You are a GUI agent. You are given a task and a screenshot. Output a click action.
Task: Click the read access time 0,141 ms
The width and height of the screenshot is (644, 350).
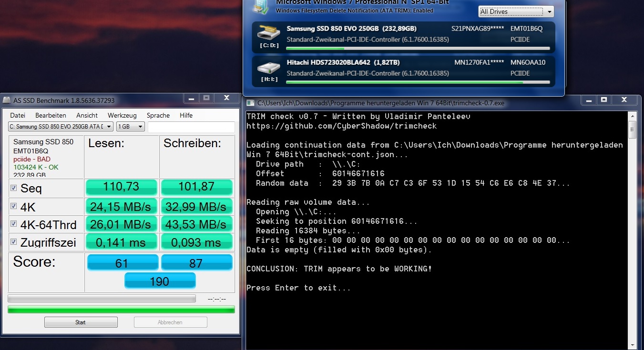coord(122,242)
